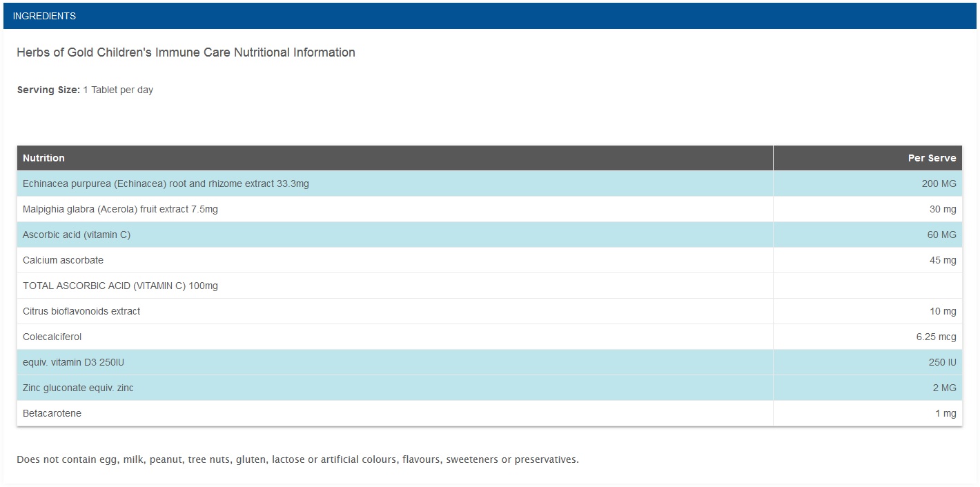This screenshot has height=487, width=980.
Task: Click the 45 mg value cell
Action: click(868, 260)
